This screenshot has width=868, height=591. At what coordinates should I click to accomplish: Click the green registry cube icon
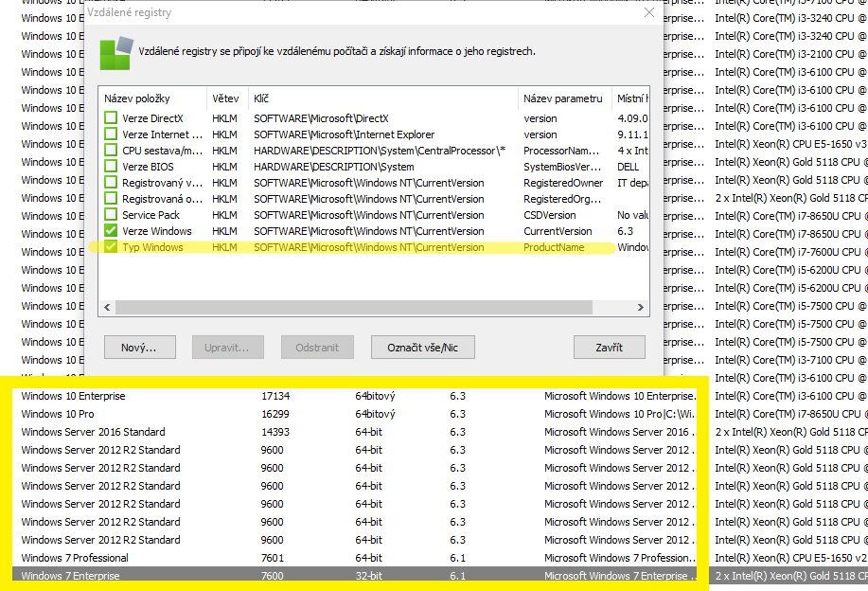pos(115,51)
